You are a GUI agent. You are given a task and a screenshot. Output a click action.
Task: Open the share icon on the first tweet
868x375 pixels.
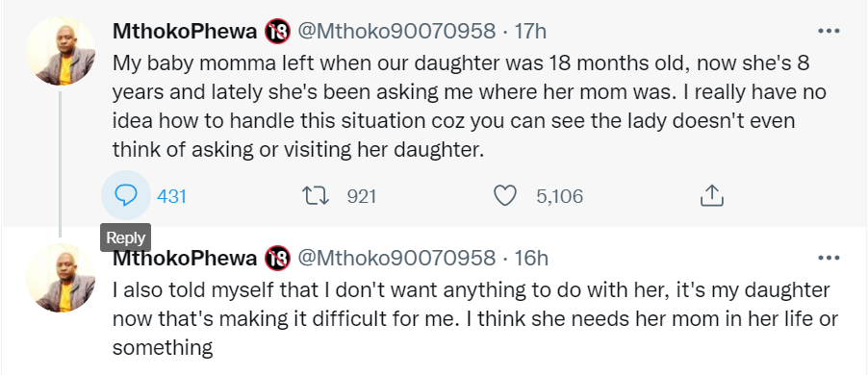712,196
